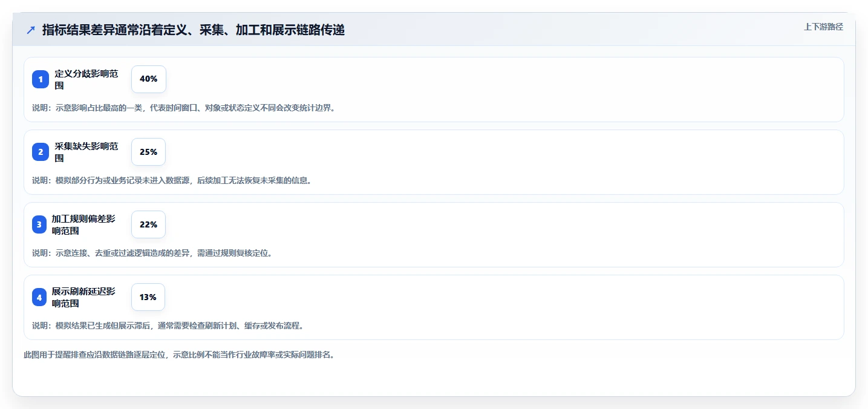This screenshot has height=409, width=868.
Task: Click the footnote starting 此图用于提醒排查
Action: (x=179, y=355)
